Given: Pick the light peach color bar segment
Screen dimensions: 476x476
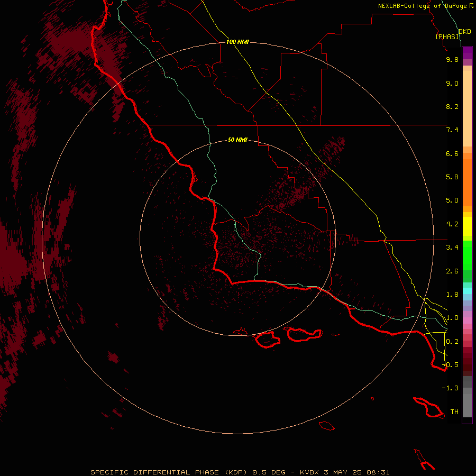Looking at the screenshot, I should click(x=467, y=108).
